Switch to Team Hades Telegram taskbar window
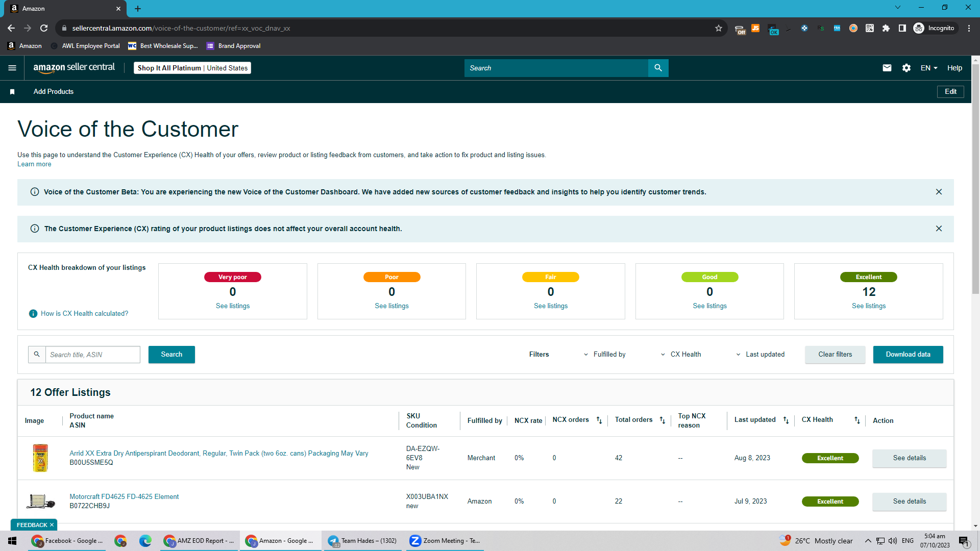The height and width of the screenshot is (551, 980). (x=363, y=541)
